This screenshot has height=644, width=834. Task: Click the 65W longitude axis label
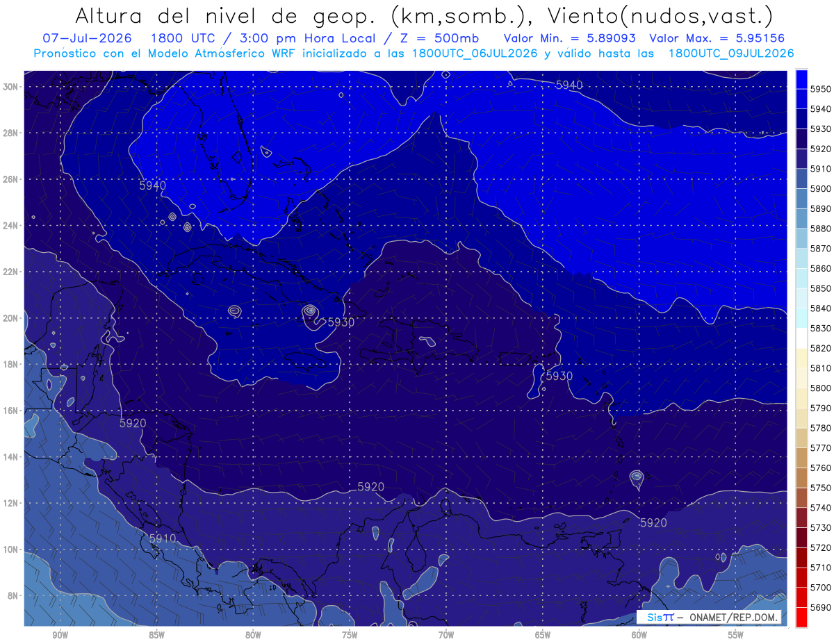coord(543,635)
